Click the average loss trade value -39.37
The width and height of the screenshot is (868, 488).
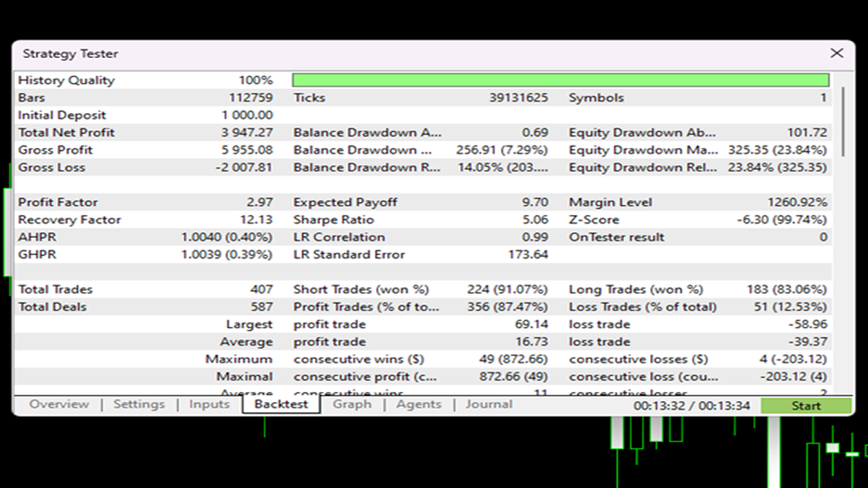click(x=808, y=342)
